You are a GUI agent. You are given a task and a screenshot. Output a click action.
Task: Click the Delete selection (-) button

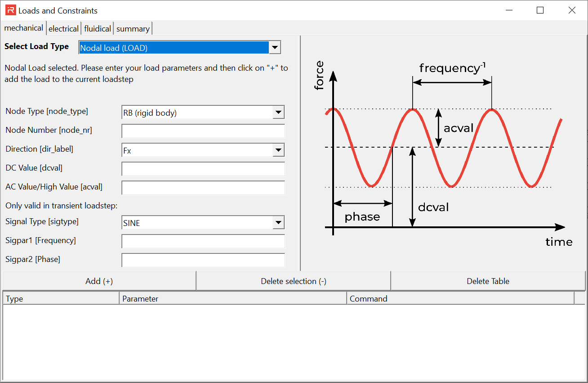(x=294, y=281)
